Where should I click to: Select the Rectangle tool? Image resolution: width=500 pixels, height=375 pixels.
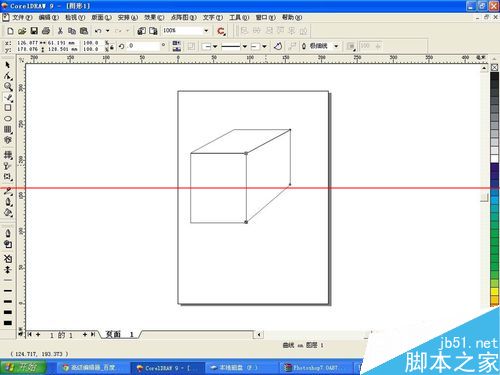point(8,108)
